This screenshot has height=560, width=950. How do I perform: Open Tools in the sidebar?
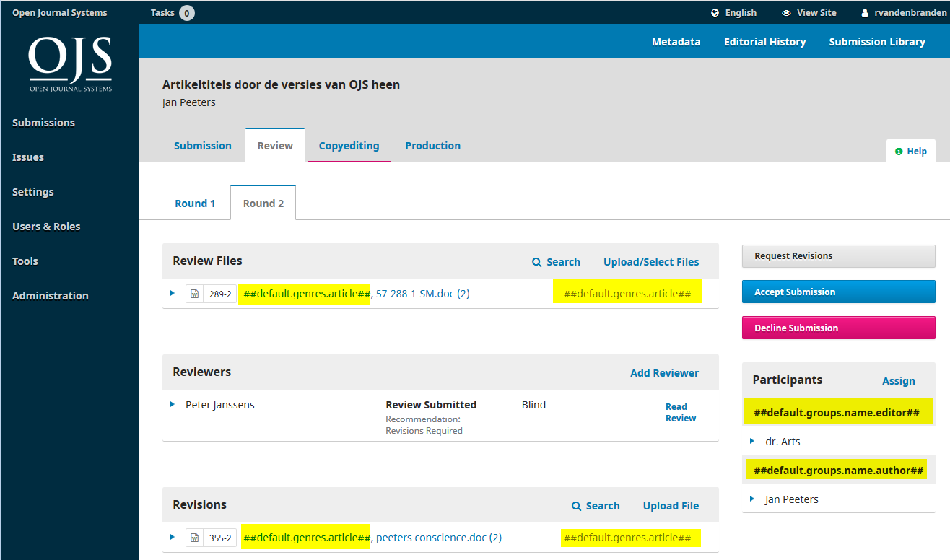coord(25,261)
